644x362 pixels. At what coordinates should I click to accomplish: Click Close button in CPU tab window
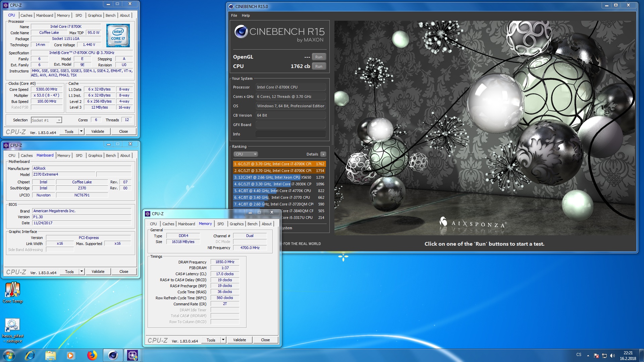click(123, 131)
